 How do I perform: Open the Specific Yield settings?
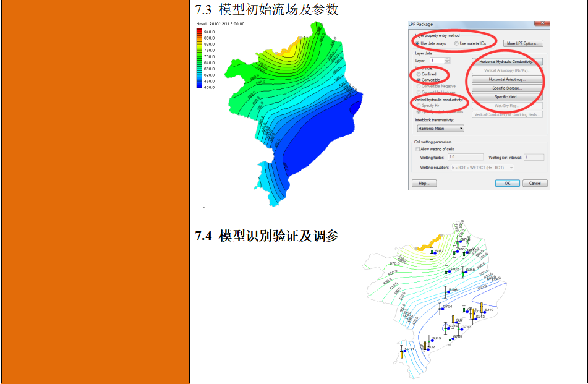pos(506,96)
